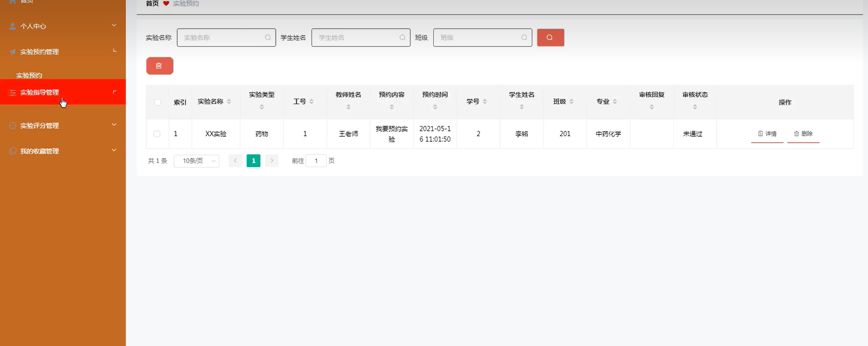The width and height of the screenshot is (868, 346).
Task: Click the 前往 page number input
Action: (316, 161)
